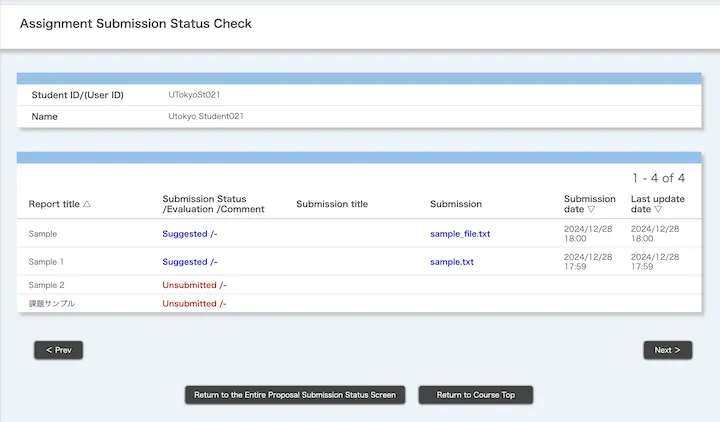
Task: Go to previous student with Prev
Action: [58, 350]
